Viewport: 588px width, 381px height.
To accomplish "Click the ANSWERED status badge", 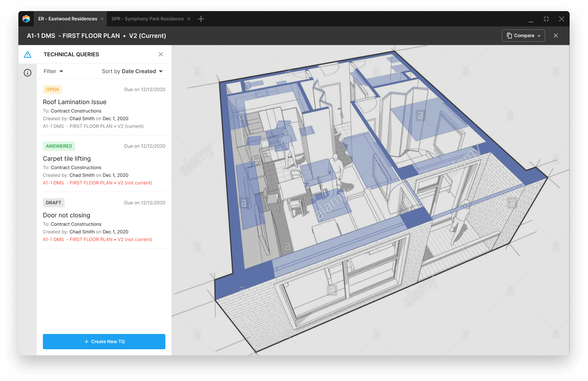I will [59, 146].
